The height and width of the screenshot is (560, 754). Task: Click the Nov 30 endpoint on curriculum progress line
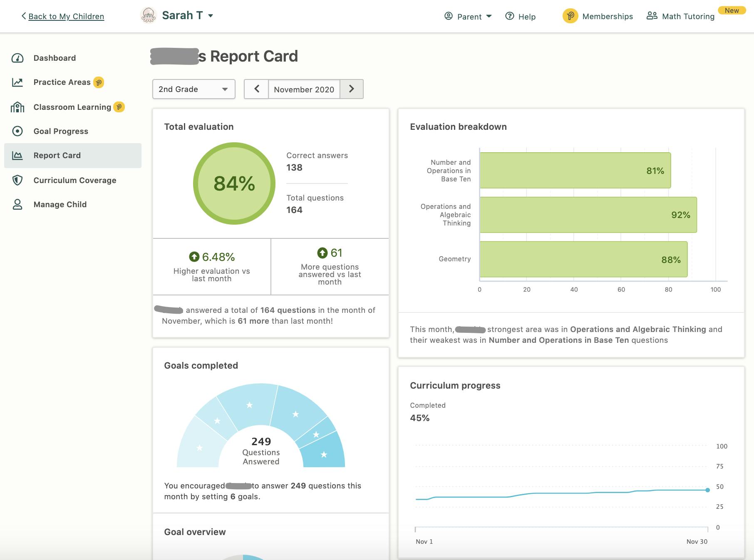pos(707,490)
